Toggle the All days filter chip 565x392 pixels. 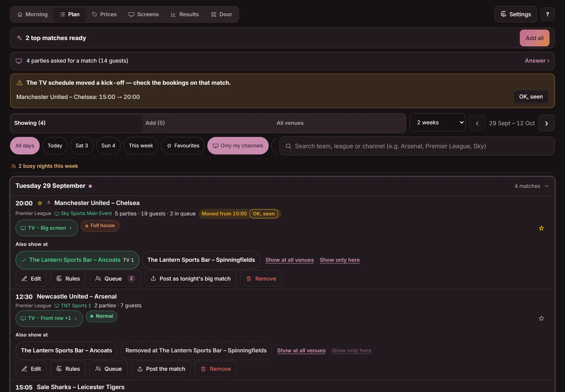tap(25, 146)
